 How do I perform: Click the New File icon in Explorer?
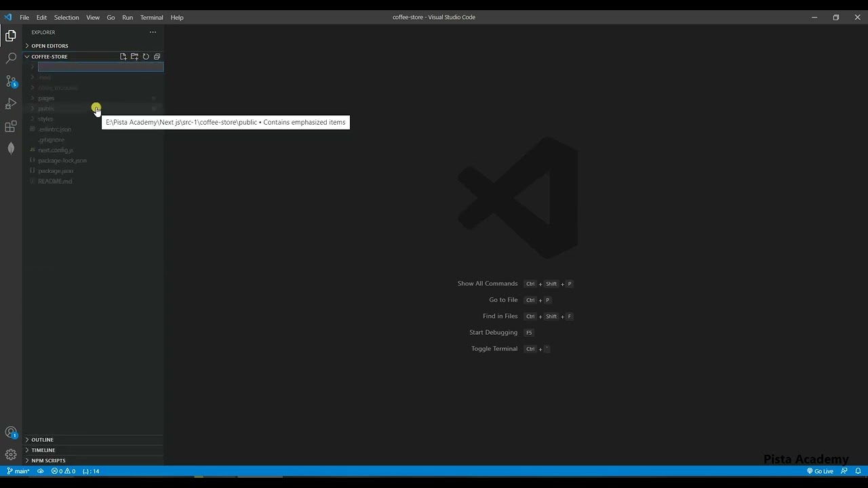(123, 57)
